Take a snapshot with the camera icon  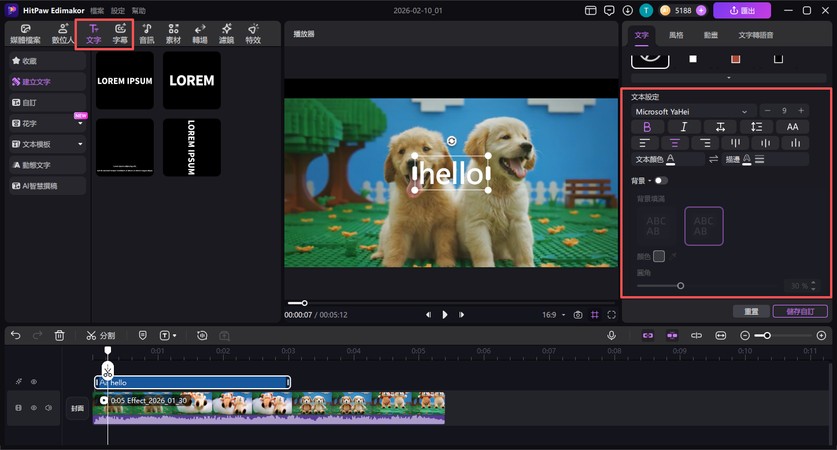(578, 315)
